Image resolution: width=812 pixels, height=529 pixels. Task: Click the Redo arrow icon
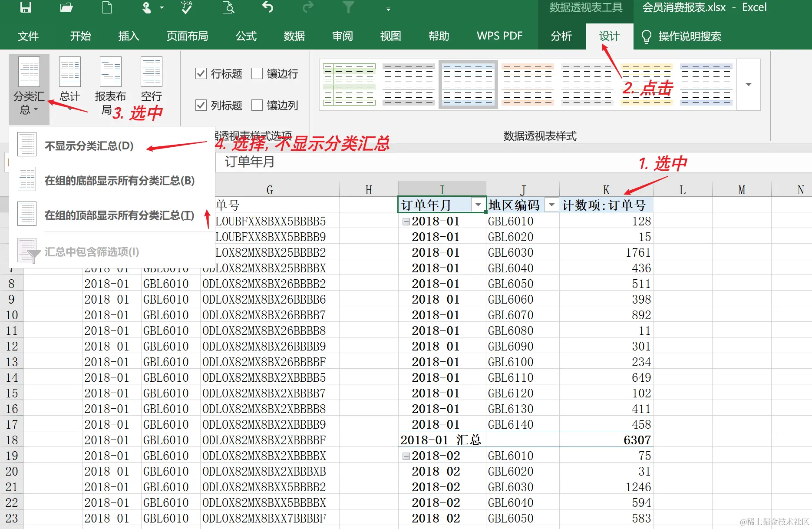point(308,7)
